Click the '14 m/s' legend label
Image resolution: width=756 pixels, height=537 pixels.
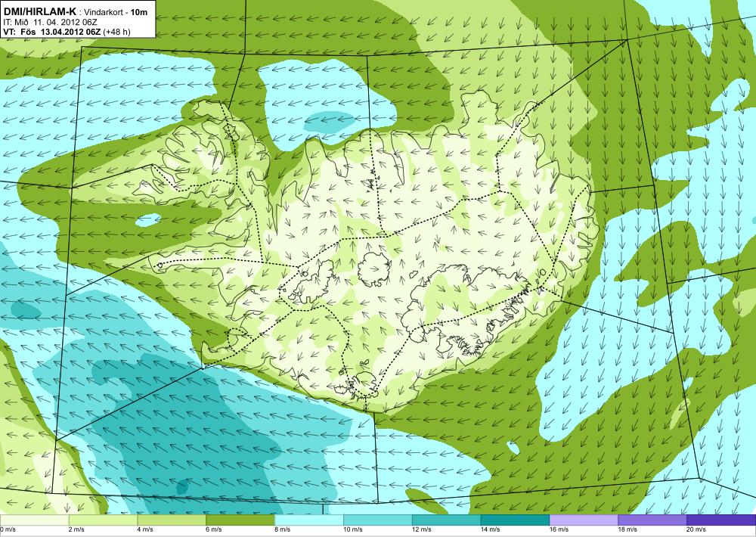click(491, 529)
